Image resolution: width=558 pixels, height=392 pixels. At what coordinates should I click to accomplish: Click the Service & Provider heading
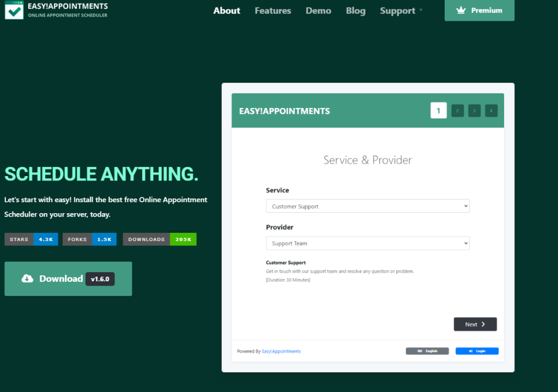click(x=368, y=160)
